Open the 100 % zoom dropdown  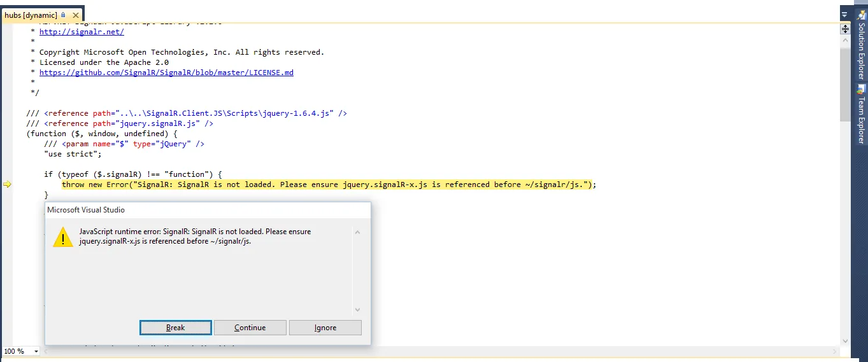[x=36, y=351]
